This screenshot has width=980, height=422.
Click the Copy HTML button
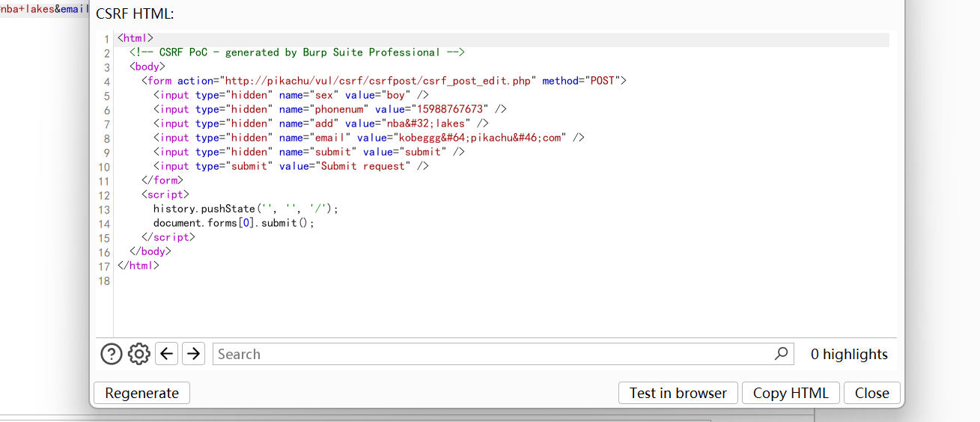(x=791, y=393)
